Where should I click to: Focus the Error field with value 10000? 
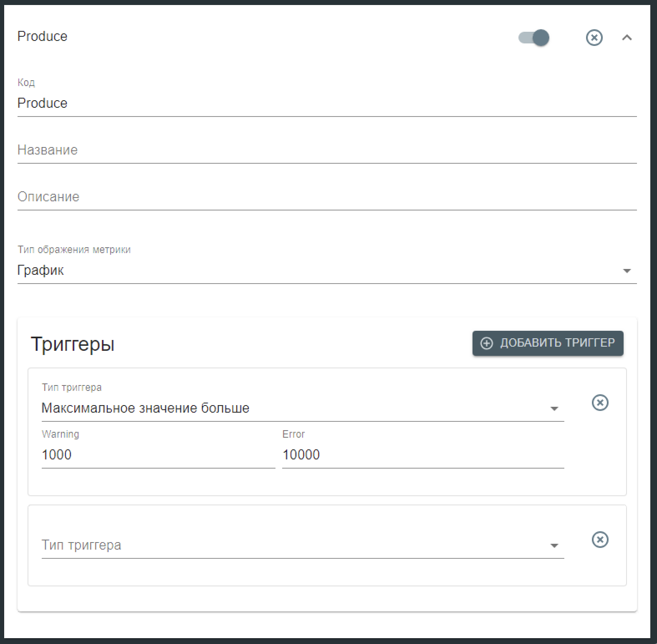(x=423, y=455)
